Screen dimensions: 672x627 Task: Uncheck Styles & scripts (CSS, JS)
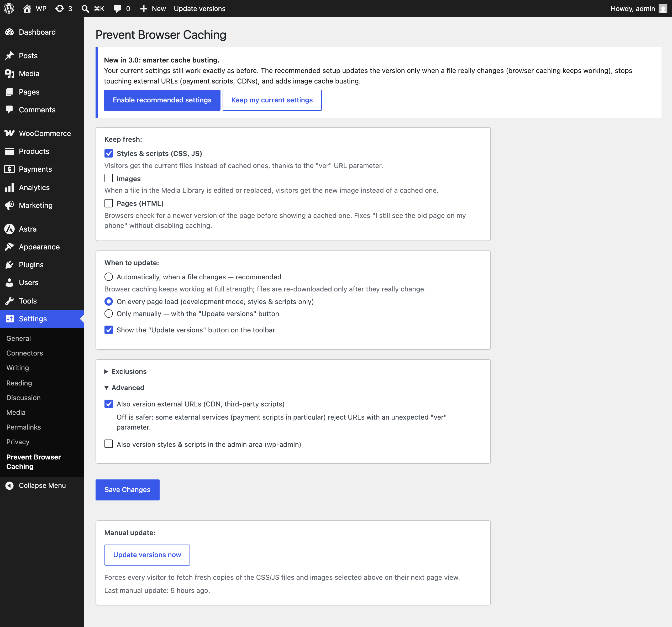108,153
